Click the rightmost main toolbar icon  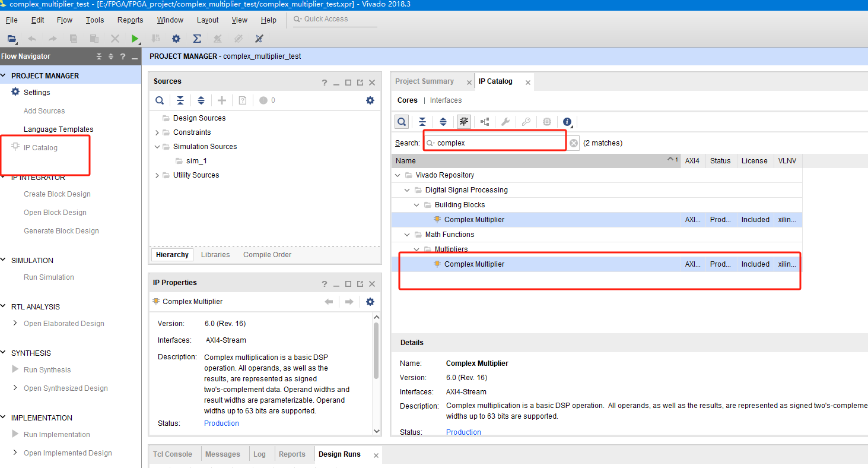coord(259,39)
